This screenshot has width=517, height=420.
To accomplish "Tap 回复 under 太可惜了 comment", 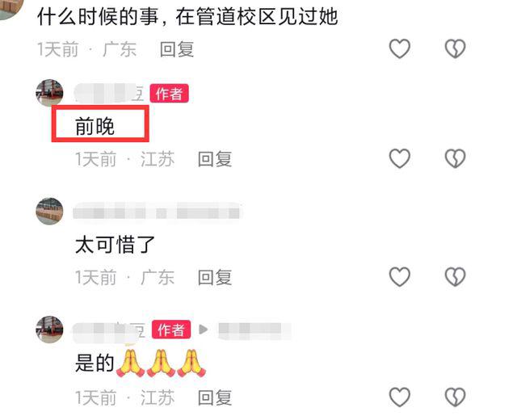I will pyautogui.click(x=215, y=277).
